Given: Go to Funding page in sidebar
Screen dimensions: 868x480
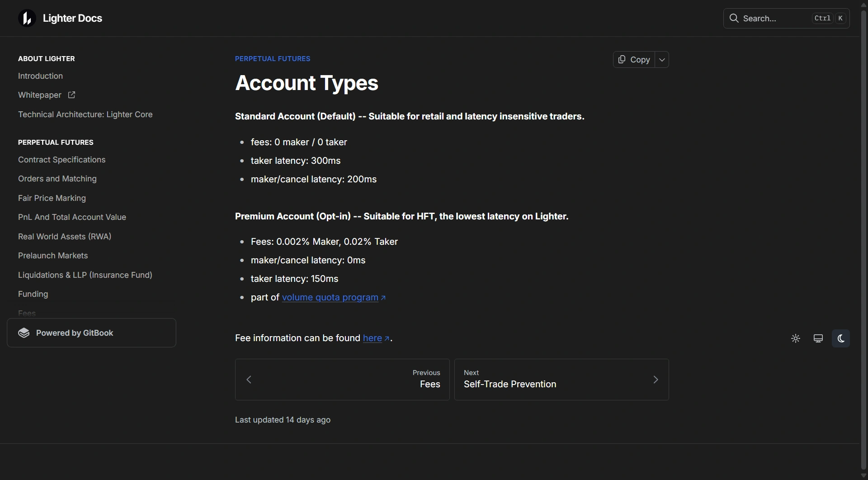Looking at the screenshot, I should point(33,294).
